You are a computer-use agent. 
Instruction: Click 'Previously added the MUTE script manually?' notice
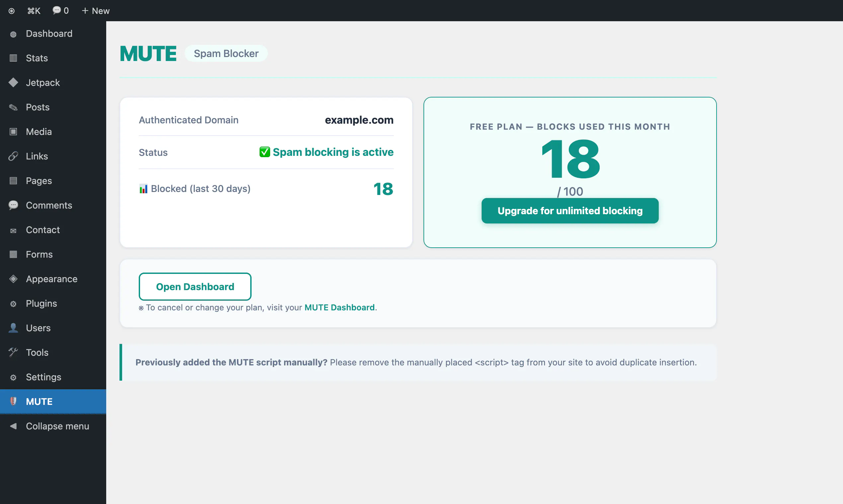(x=231, y=362)
